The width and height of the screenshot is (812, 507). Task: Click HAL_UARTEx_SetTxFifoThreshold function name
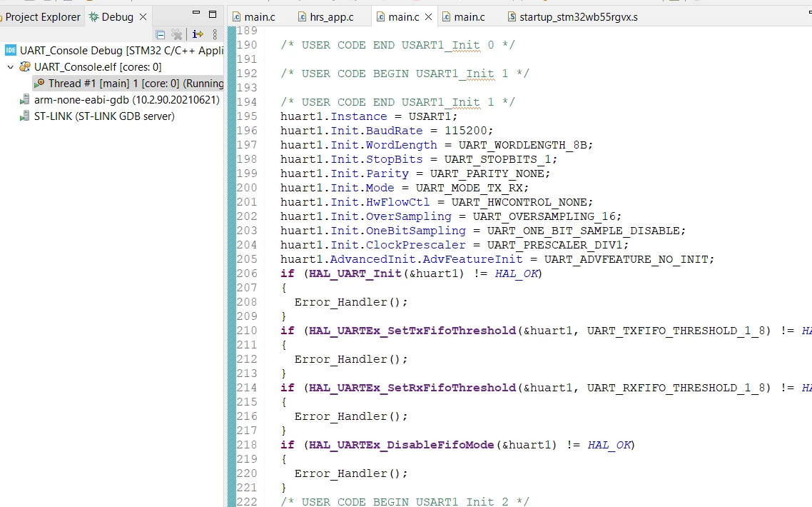412,331
